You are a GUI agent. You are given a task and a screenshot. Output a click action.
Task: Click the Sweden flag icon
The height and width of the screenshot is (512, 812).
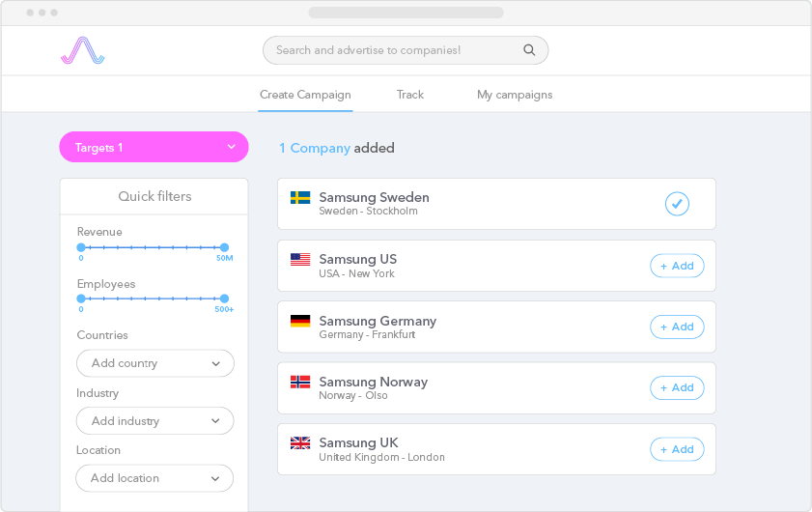300,197
